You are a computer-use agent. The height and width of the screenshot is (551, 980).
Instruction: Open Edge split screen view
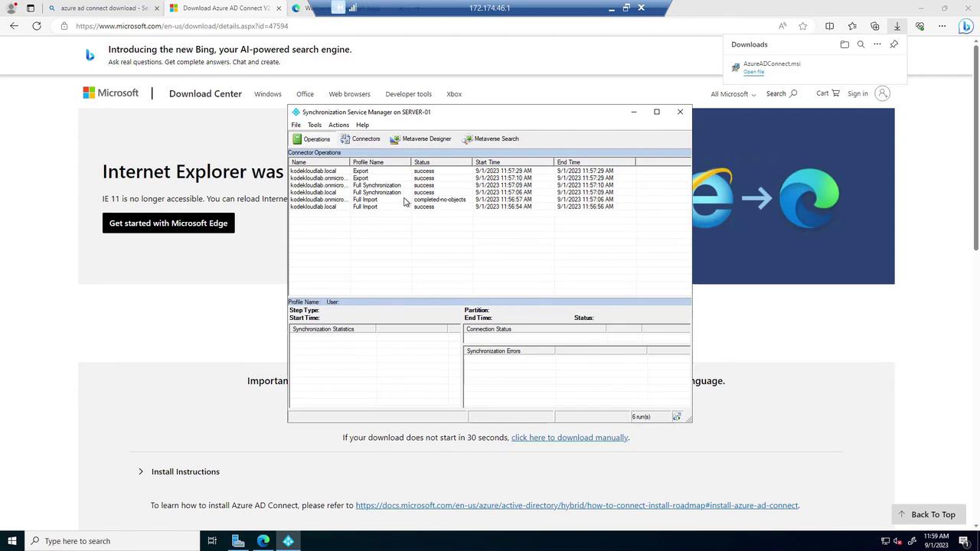tap(829, 26)
